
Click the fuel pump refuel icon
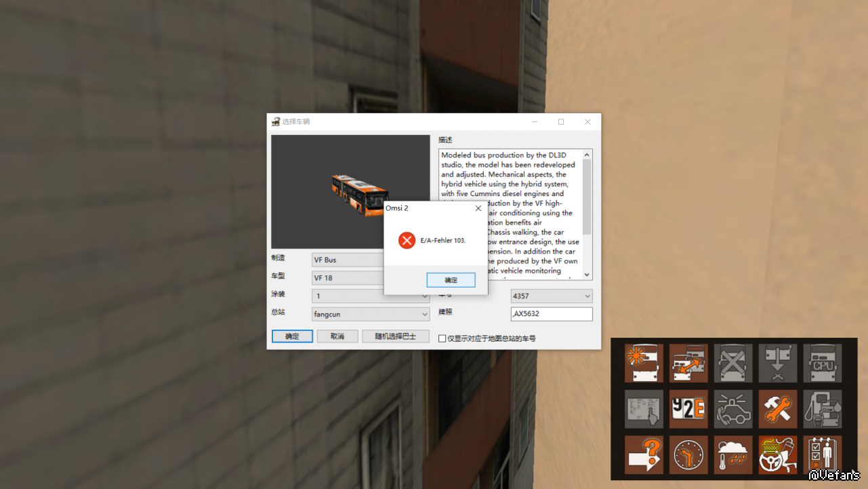pos(823,409)
